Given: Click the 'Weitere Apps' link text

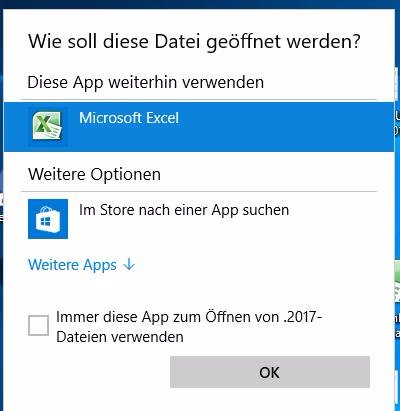Looking at the screenshot, I should click(72, 265).
